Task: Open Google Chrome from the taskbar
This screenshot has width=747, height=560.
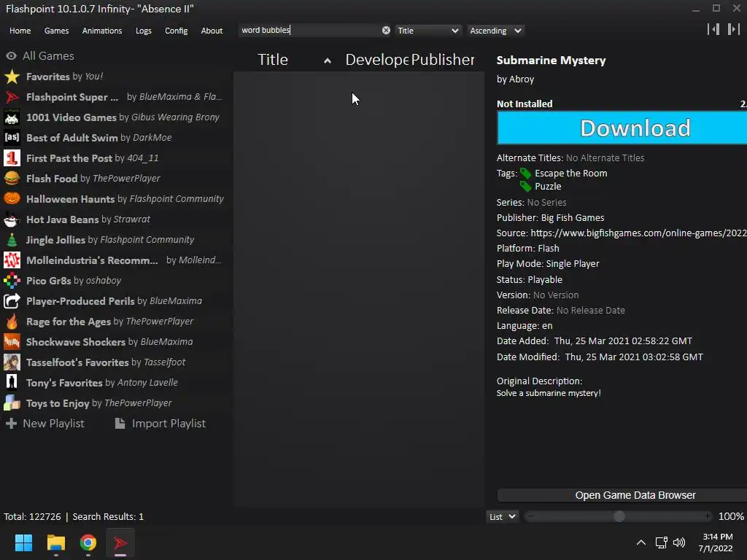Action: point(88,542)
